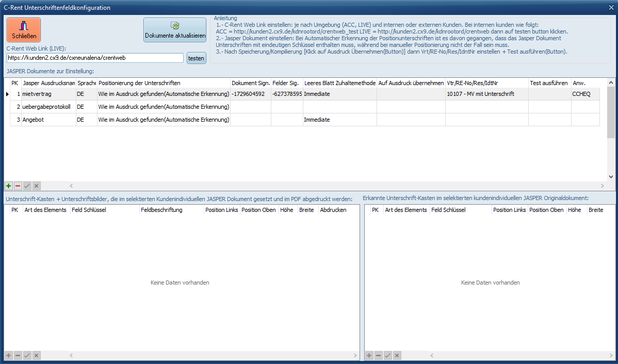Open Leeres Blatt Immediate cell in mietvertrag row
The width and height of the screenshot is (618, 364).
[x=339, y=94]
